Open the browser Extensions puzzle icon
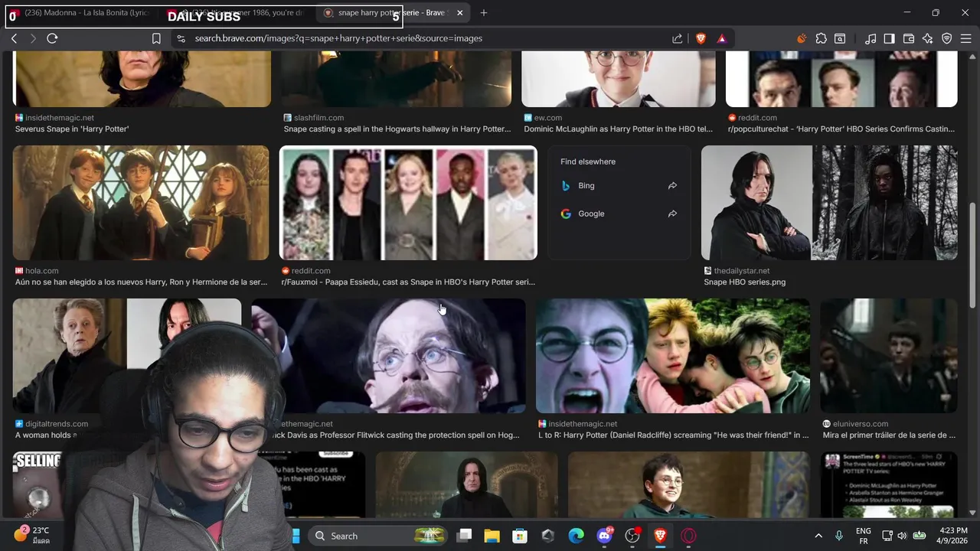Screen dimensions: 980x551 [x=822, y=38]
